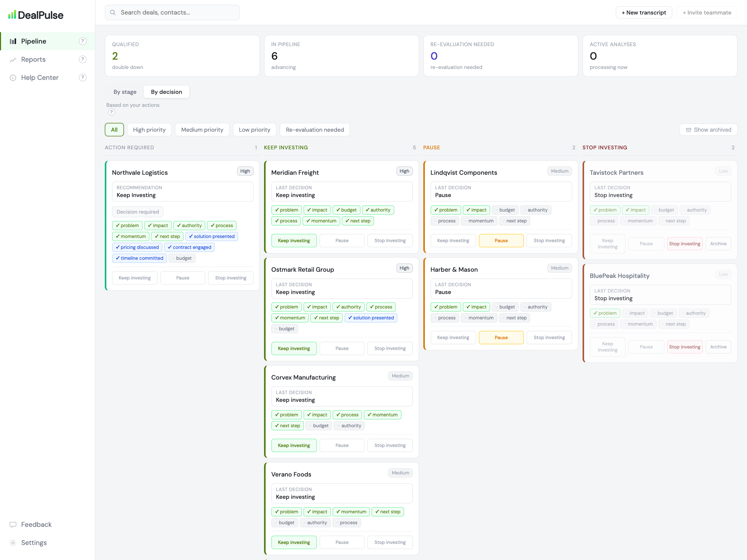Click the search deals and contacts field
The height and width of the screenshot is (560, 747).
pyautogui.click(x=172, y=12)
